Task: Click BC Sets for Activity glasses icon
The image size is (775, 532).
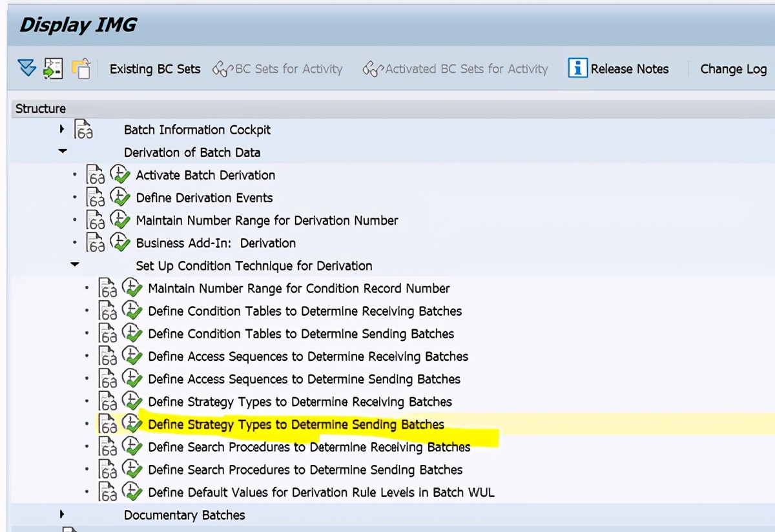Action: tap(222, 68)
